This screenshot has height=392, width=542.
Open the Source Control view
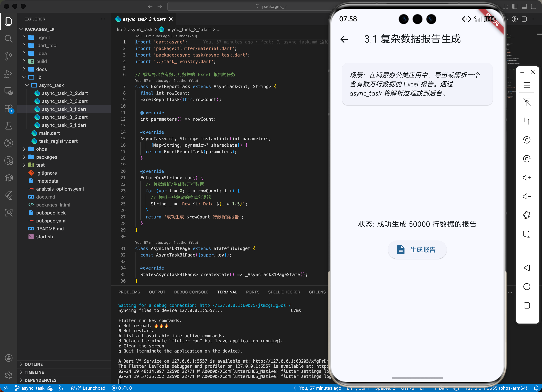pos(9,56)
